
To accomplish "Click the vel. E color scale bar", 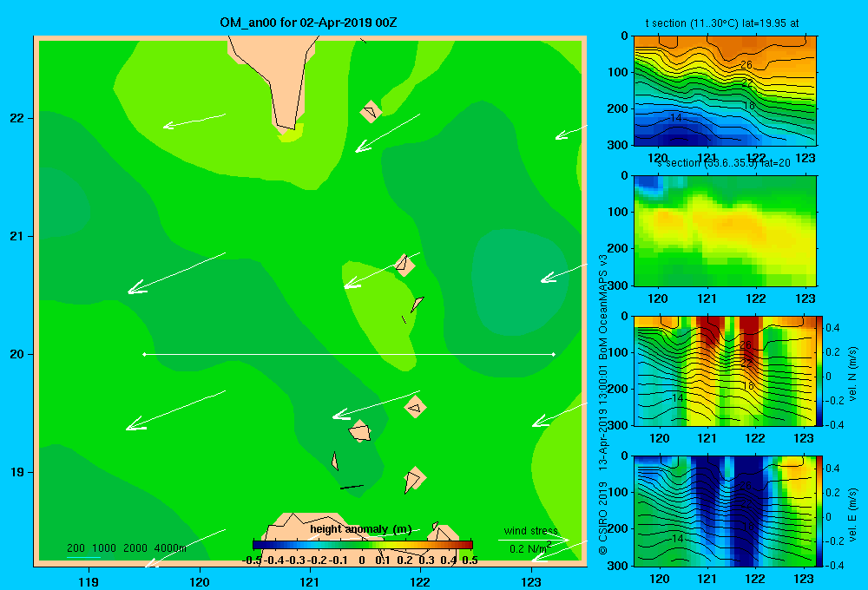I will coord(819,511).
